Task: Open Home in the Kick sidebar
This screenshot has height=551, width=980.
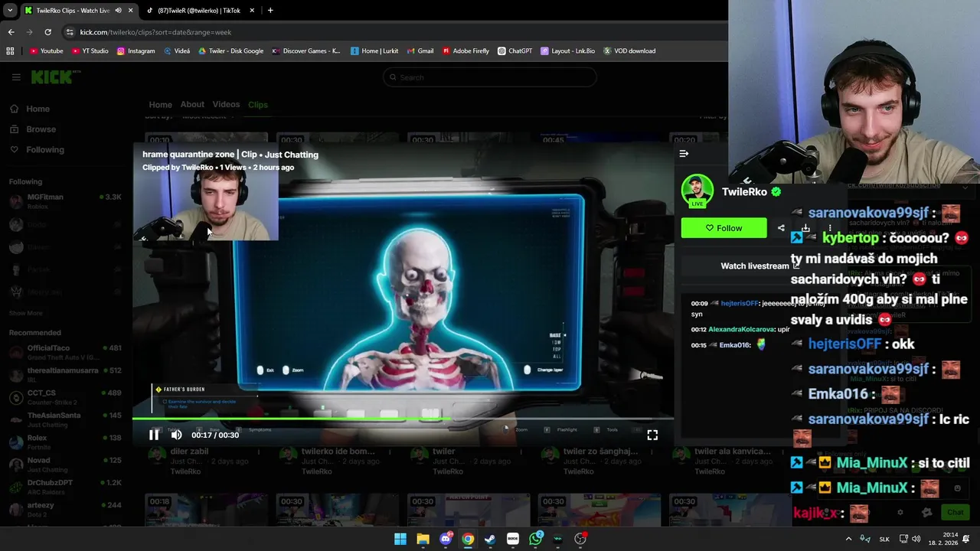Action: click(x=31, y=109)
